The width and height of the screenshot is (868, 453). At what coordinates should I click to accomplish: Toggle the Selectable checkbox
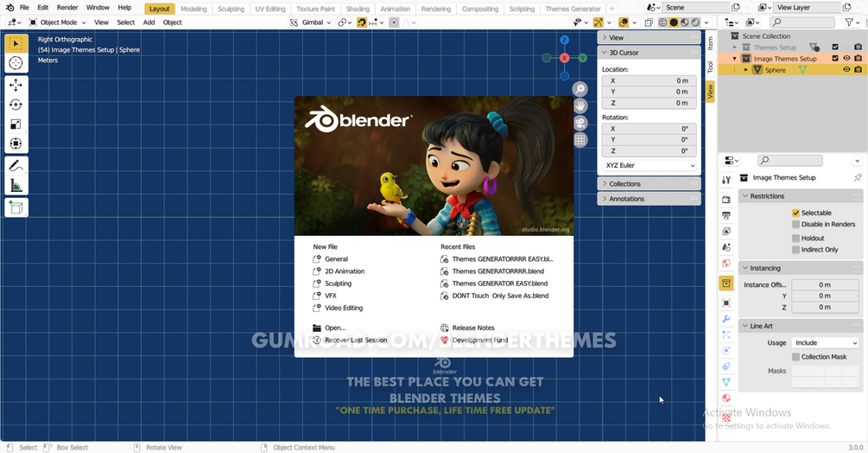coord(795,213)
